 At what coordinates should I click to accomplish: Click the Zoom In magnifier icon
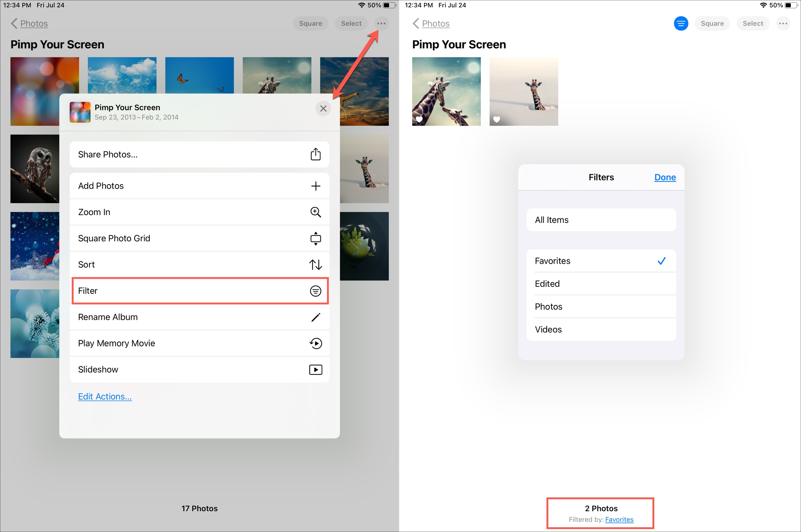pos(315,212)
